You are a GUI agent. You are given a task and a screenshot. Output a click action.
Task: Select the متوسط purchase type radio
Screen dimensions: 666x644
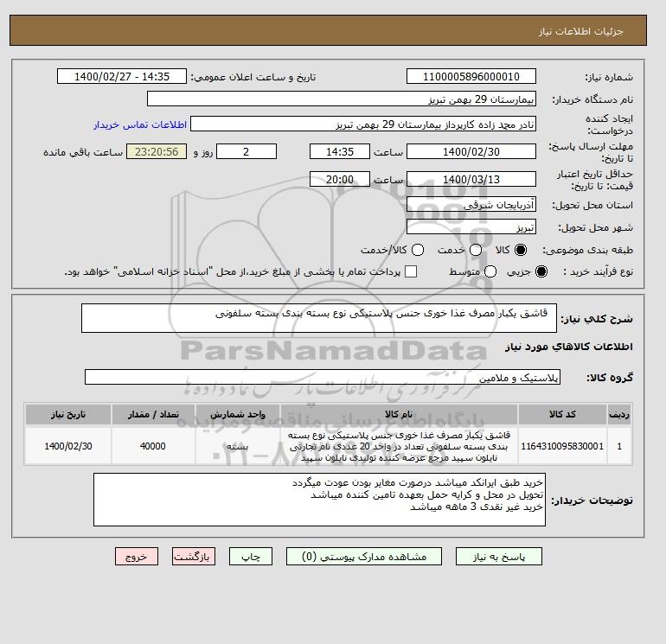point(490,271)
